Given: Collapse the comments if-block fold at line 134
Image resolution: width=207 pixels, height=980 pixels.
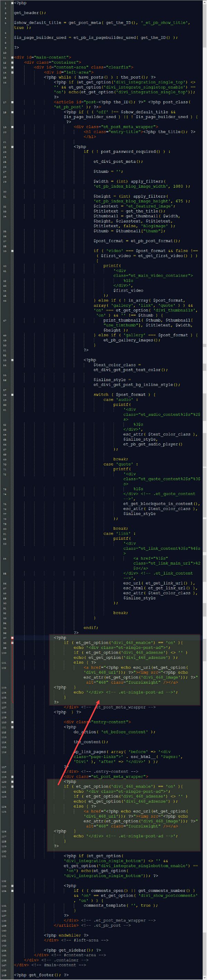Looking at the screenshot, I should click(x=12, y=891).
